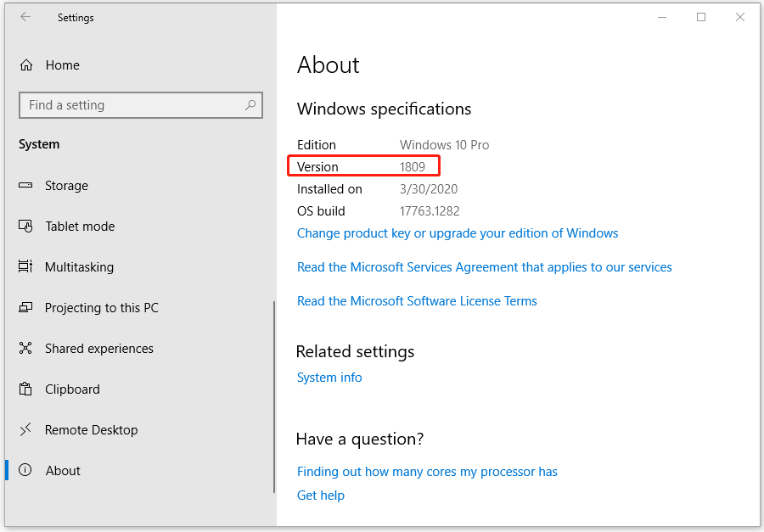Open the Microsoft Services Agreement link

click(x=484, y=266)
